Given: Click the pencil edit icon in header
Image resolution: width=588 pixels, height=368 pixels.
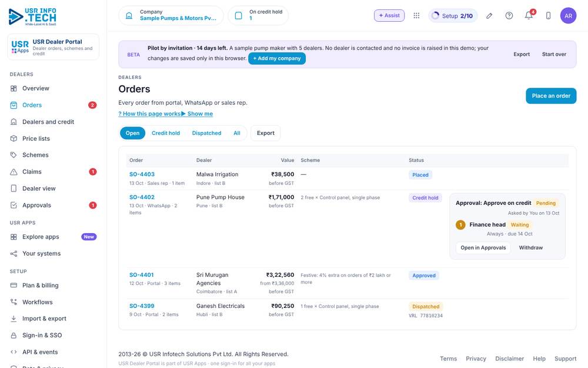Looking at the screenshot, I should point(489,16).
